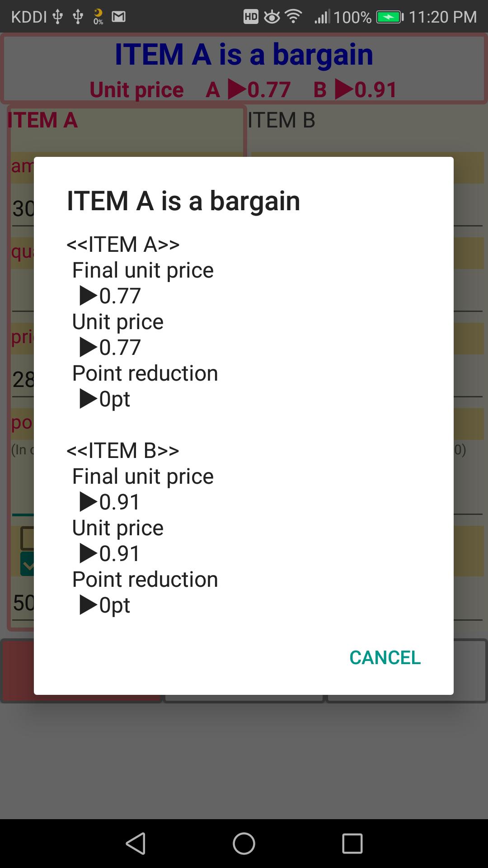The width and height of the screenshot is (488, 868).
Task: Tap the ITEM A field showing 30
Action: coord(23,209)
